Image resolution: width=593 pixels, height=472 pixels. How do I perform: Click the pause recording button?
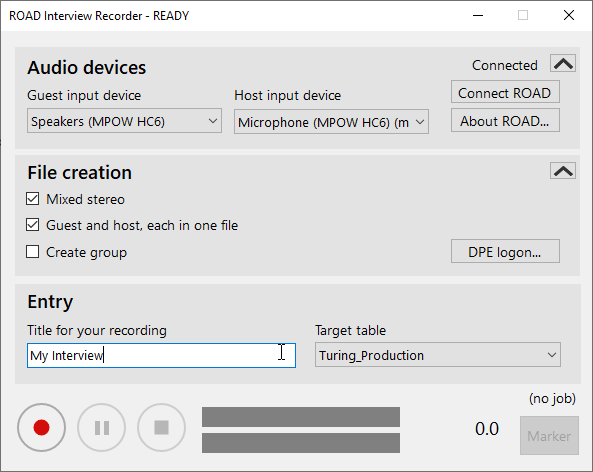point(102,427)
